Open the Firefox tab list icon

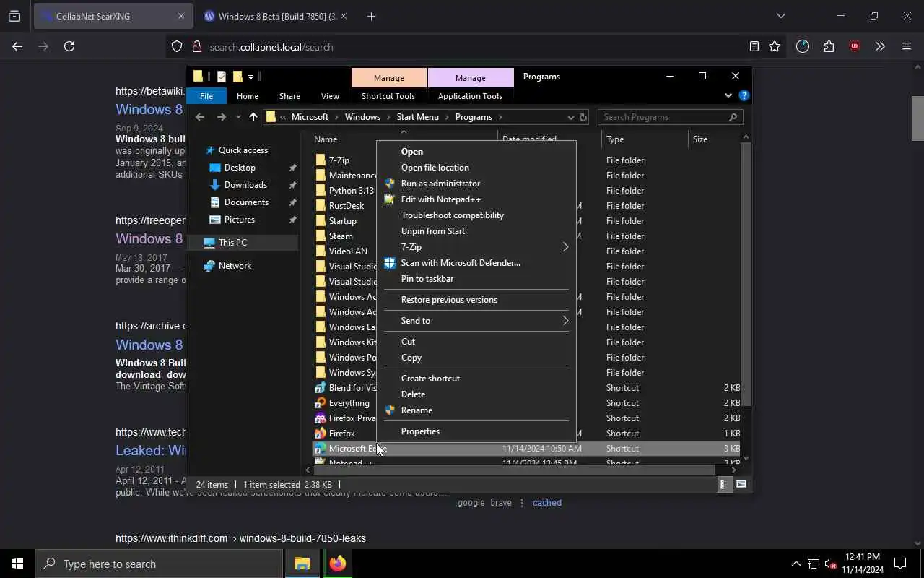pyautogui.click(x=14, y=16)
